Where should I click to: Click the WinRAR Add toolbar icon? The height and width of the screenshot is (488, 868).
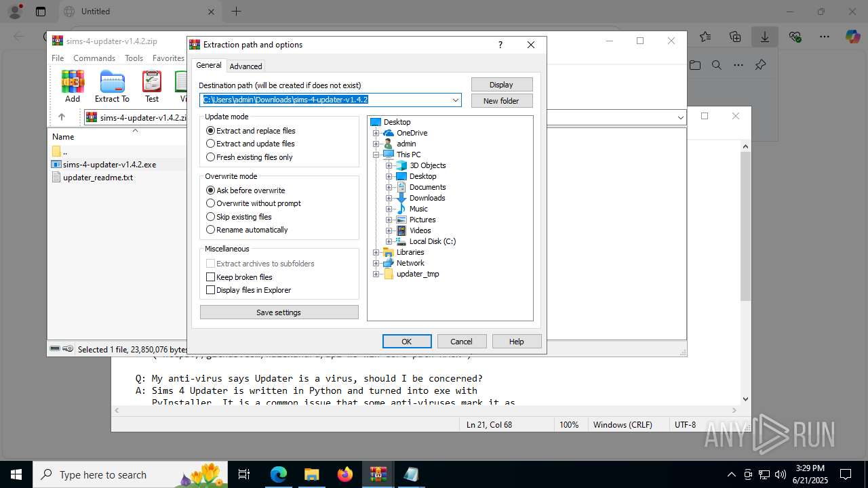click(73, 87)
